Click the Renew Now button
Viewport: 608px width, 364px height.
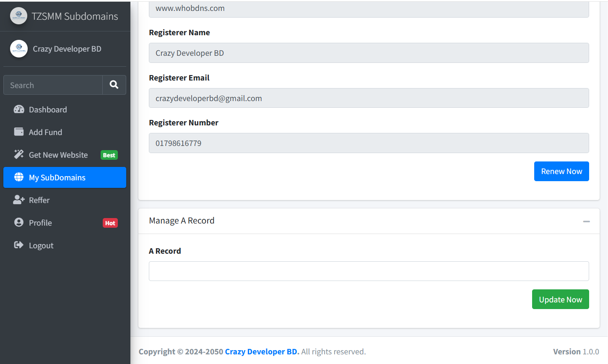point(561,171)
